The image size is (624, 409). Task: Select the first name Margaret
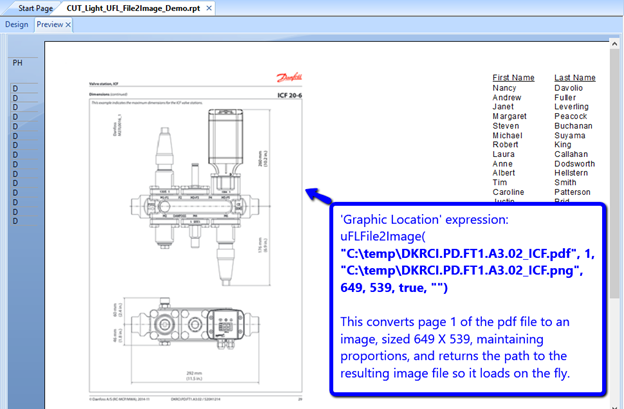coord(509,116)
